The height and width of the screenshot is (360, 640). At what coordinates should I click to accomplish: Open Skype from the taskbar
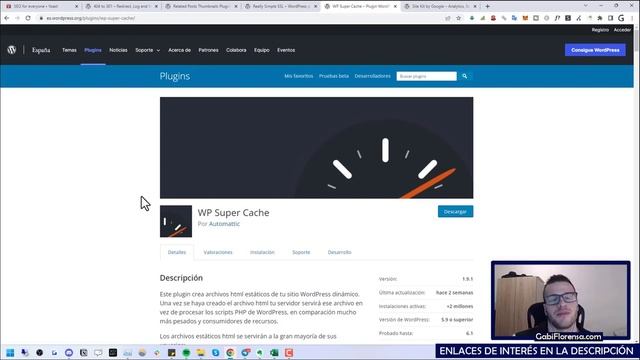[x=216, y=353]
